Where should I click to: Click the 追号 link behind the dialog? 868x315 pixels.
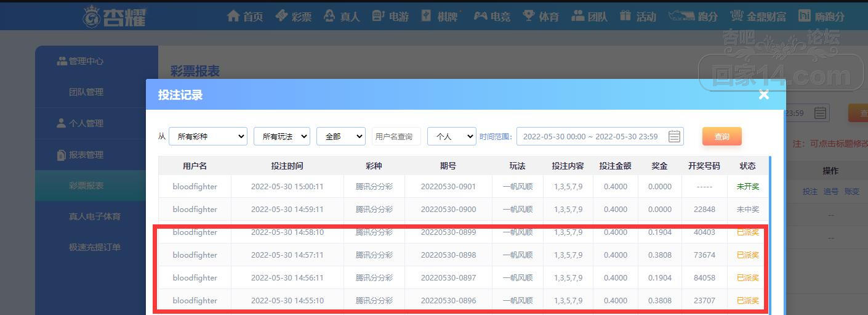coord(831,192)
